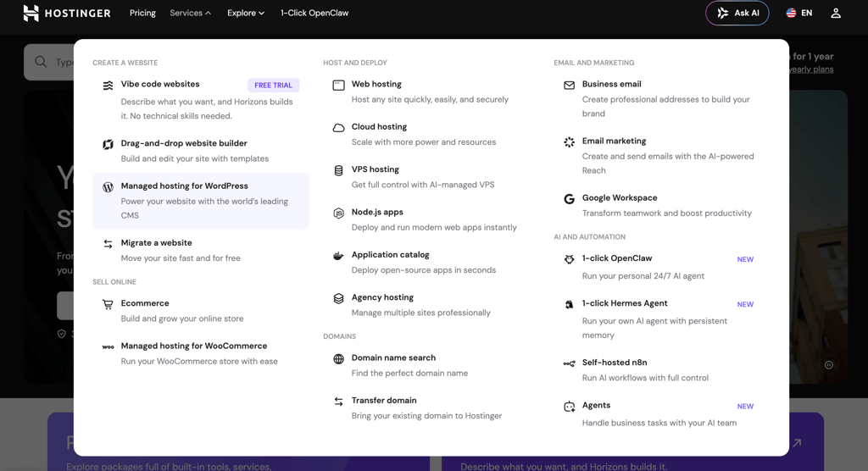Viewport: 868px width, 471px height.
Task: Collapse the Services dropdown menu
Action: click(190, 13)
